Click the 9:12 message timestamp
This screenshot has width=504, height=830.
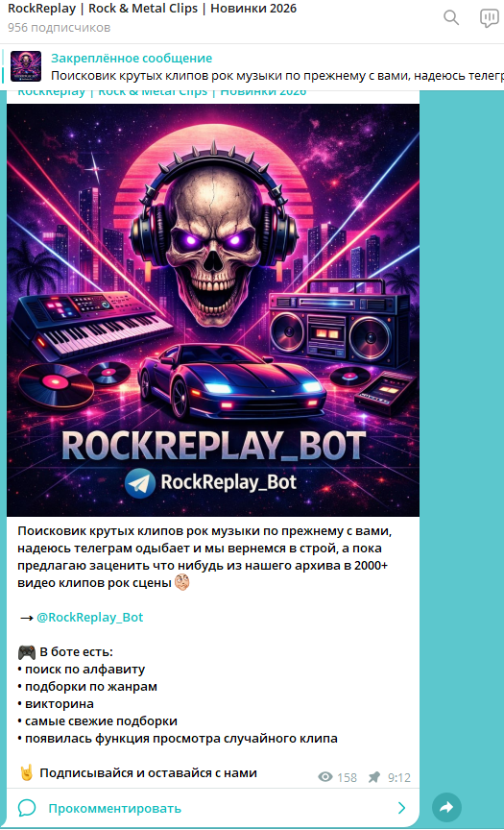pos(399,777)
